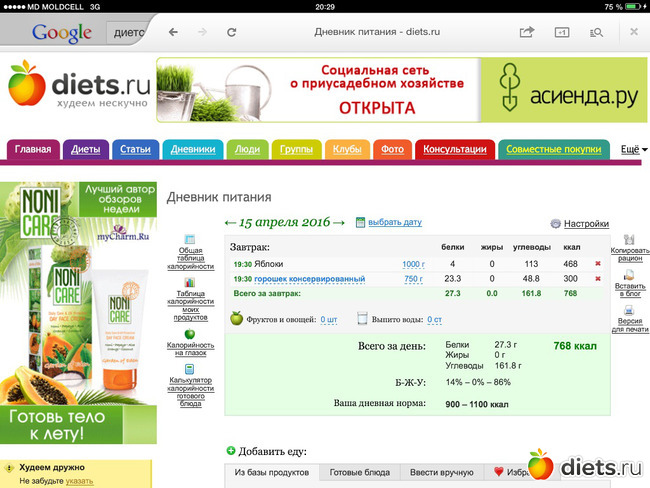The width and height of the screenshot is (650, 488).
Task: Tap the share icon in browser toolbar
Action: [x=527, y=32]
